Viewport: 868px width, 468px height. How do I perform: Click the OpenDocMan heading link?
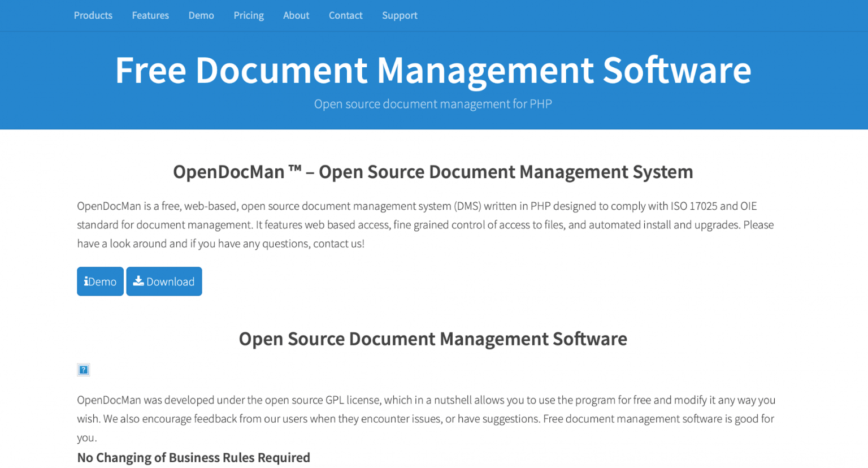(x=433, y=172)
